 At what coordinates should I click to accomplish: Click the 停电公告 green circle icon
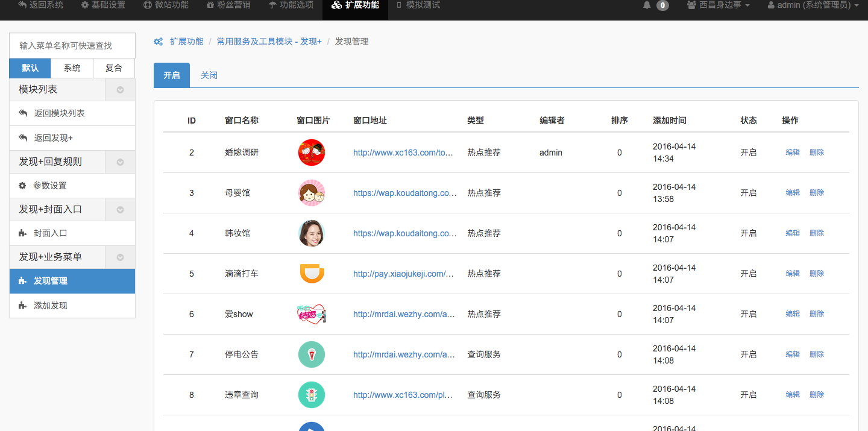pos(312,354)
